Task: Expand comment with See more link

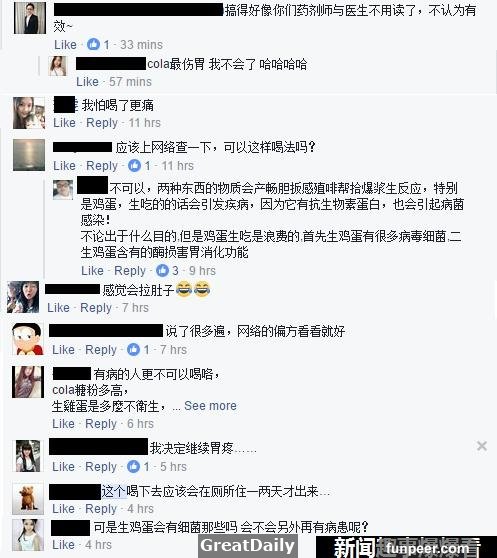Action: coord(210,406)
